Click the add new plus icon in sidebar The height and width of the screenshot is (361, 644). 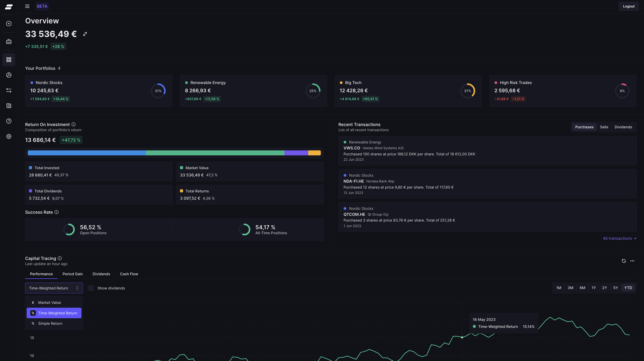tap(9, 24)
